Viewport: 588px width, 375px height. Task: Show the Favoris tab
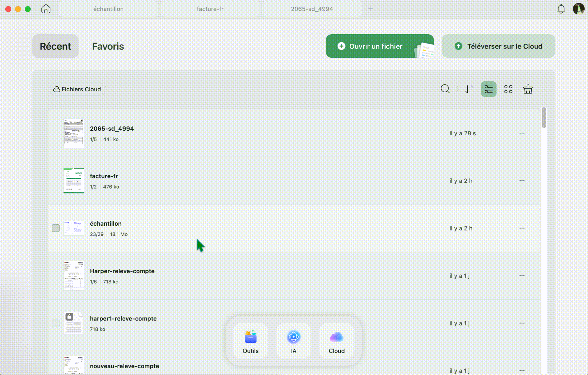click(x=108, y=46)
